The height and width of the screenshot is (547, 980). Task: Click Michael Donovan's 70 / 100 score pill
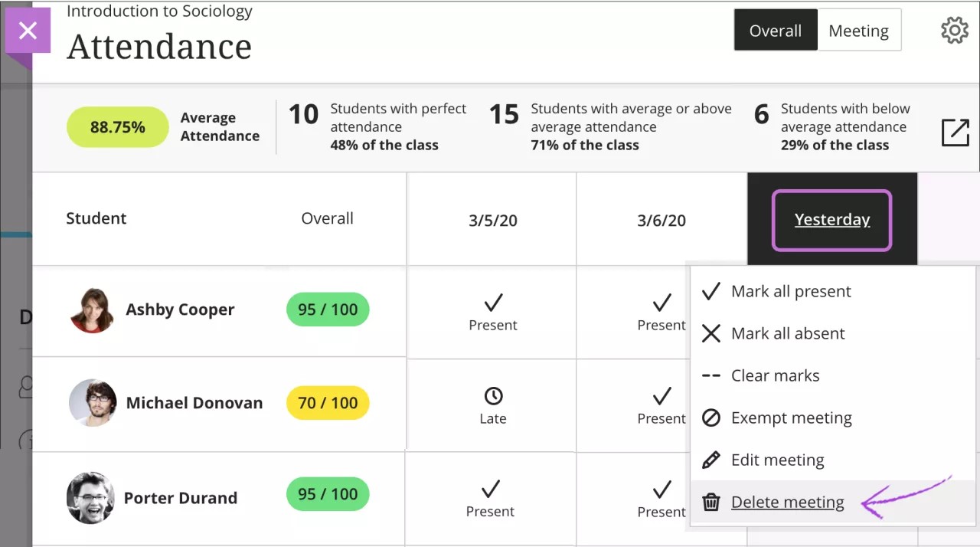[328, 403]
